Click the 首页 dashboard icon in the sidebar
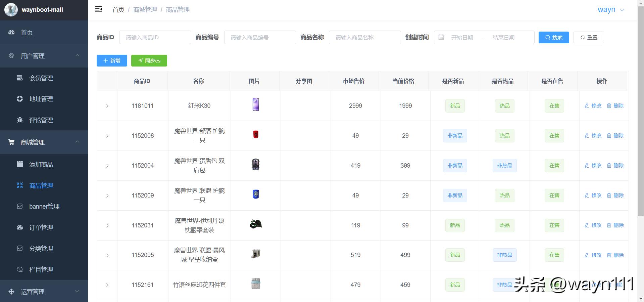Image resolution: width=644 pixels, height=302 pixels. coord(11,32)
